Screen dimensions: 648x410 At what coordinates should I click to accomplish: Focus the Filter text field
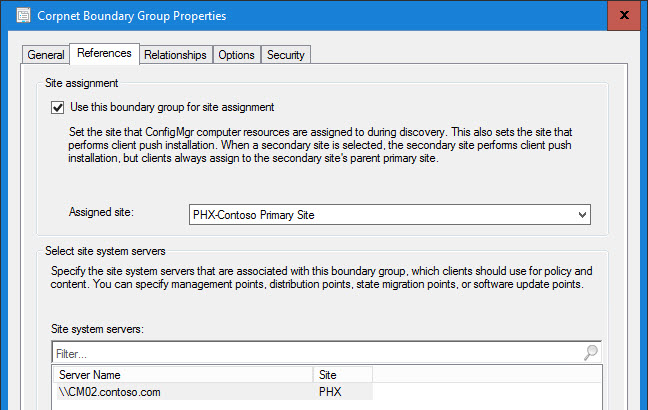[x=310, y=353]
